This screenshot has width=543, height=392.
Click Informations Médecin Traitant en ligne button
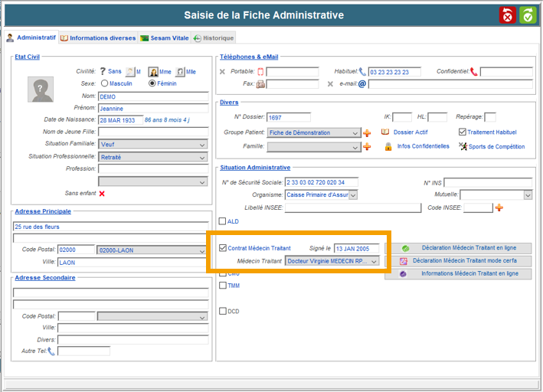coord(458,273)
